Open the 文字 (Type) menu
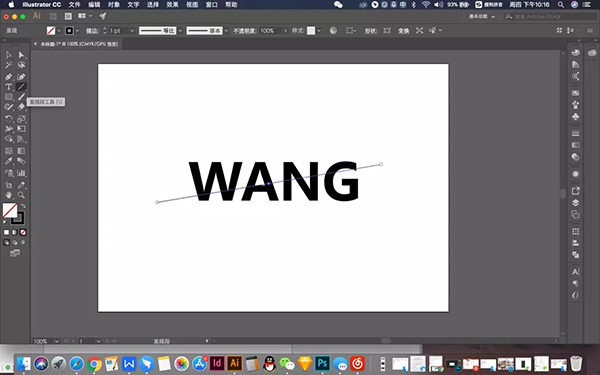Image resolution: width=600 pixels, height=375 pixels. point(133,5)
